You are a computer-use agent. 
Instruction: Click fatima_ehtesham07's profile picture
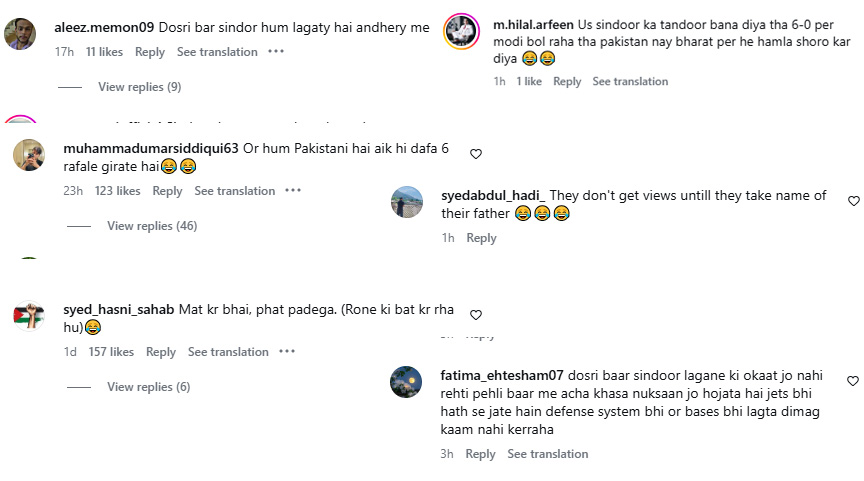point(408,382)
